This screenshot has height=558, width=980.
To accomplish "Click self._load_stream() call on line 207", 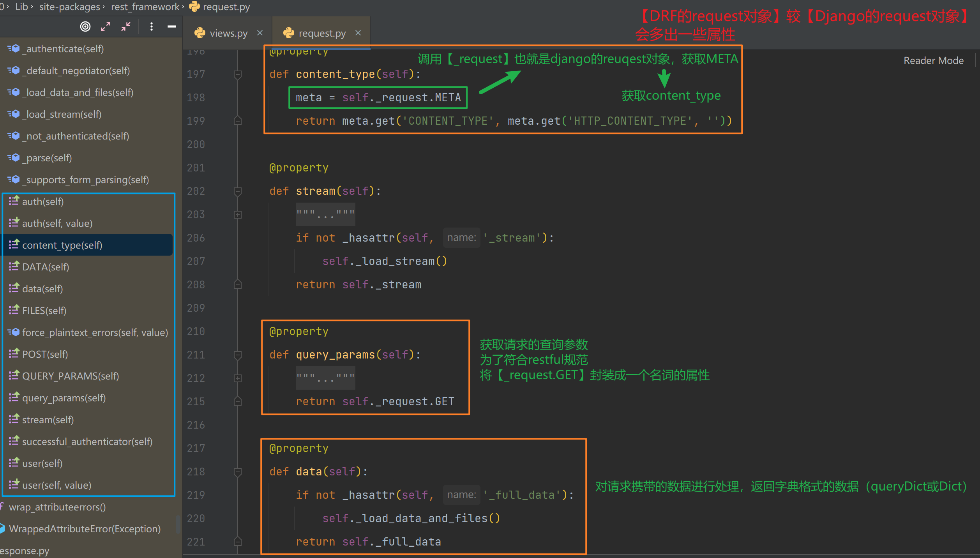I will tap(385, 261).
